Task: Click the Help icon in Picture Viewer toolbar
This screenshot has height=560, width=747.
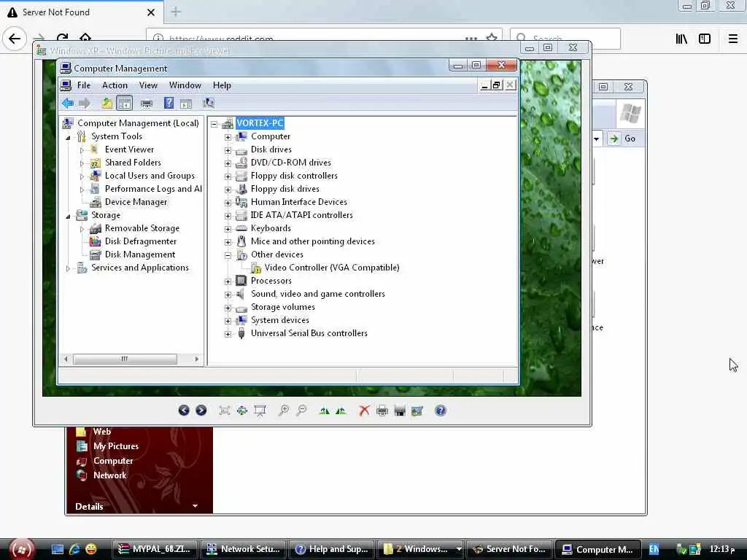Action: [x=441, y=411]
